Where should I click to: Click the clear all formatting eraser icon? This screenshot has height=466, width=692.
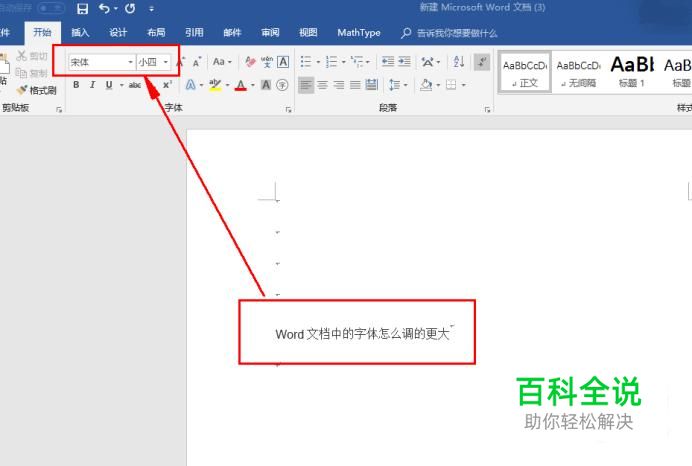pos(250,62)
